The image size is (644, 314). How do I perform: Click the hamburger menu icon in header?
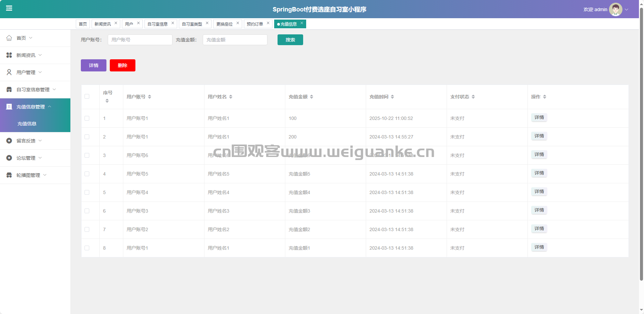[x=9, y=8]
